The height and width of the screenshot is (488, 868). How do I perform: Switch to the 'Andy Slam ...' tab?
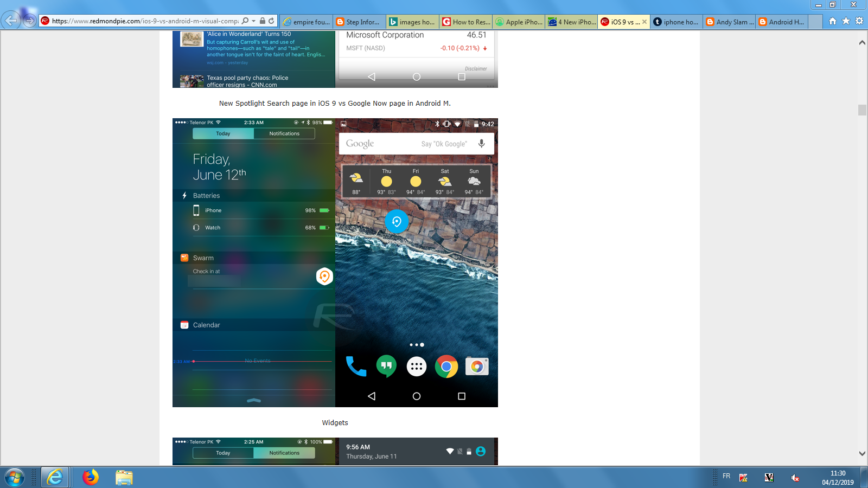(729, 22)
